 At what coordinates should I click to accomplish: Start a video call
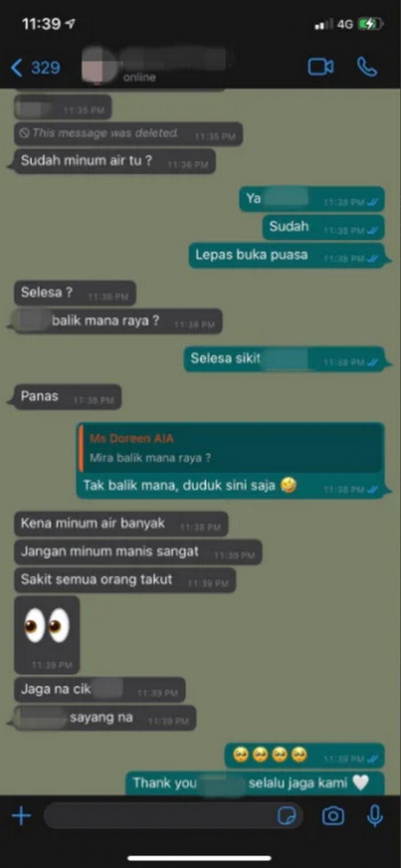320,66
